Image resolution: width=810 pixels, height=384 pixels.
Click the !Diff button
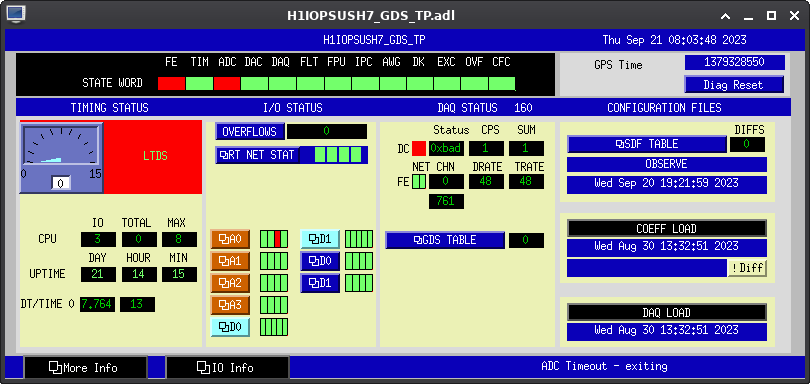[x=747, y=268]
